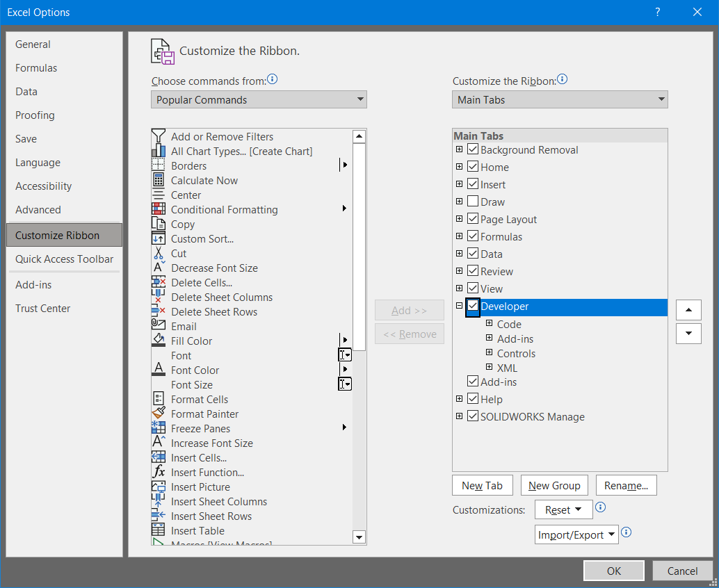
Task: Open the Main Tabs dropdown
Action: [x=560, y=99]
